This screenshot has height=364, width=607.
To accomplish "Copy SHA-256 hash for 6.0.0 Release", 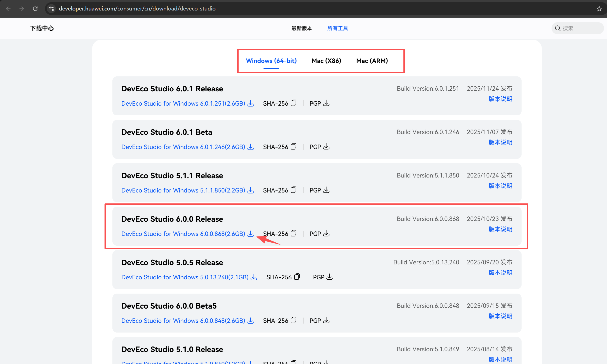I will tap(294, 233).
